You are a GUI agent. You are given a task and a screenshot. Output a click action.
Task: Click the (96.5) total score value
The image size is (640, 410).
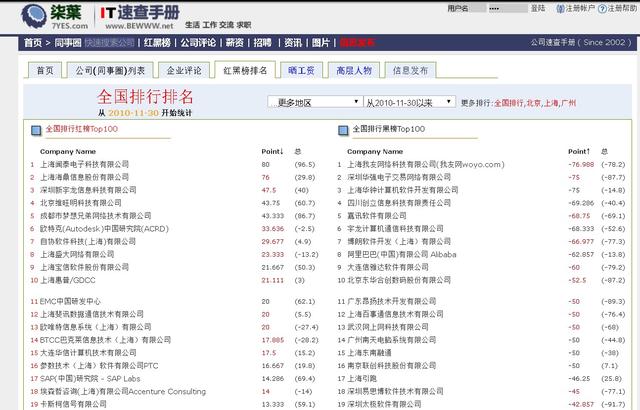point(304,164)
